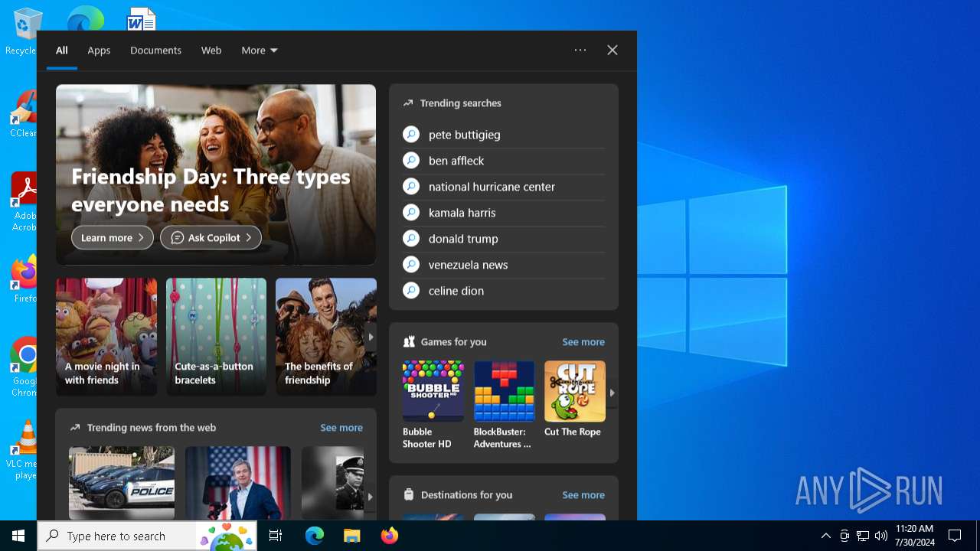The height and width of the screenshot is (551, 980).
Task: Show hidden tray icons chevron
Action: click(x=825, y=536)
